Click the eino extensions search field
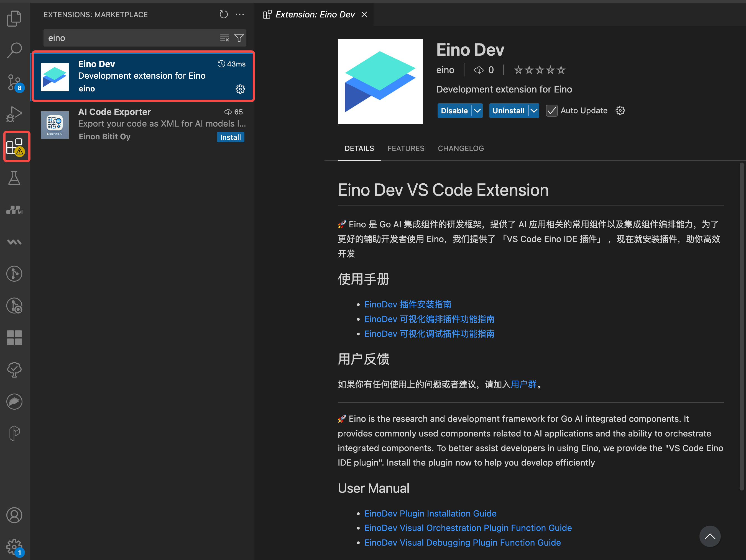The width and height of the screenshot is (746, 560). pos(132,38)
